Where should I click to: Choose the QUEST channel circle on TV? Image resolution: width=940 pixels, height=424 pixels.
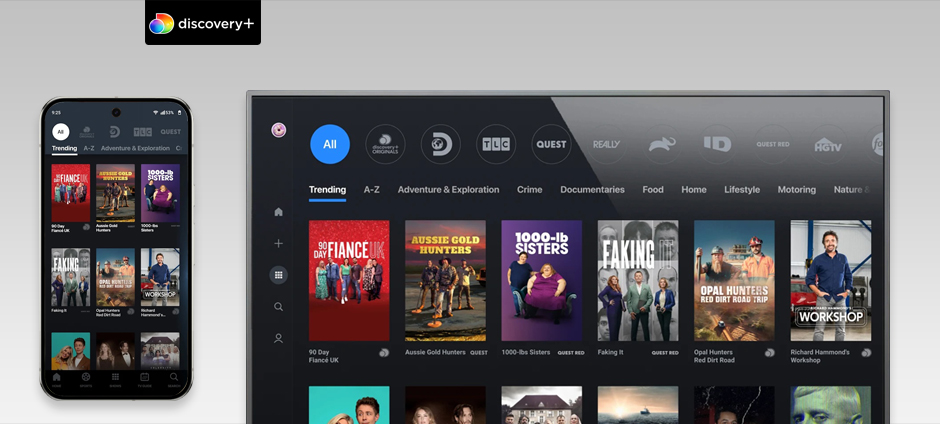coord(552,144)
